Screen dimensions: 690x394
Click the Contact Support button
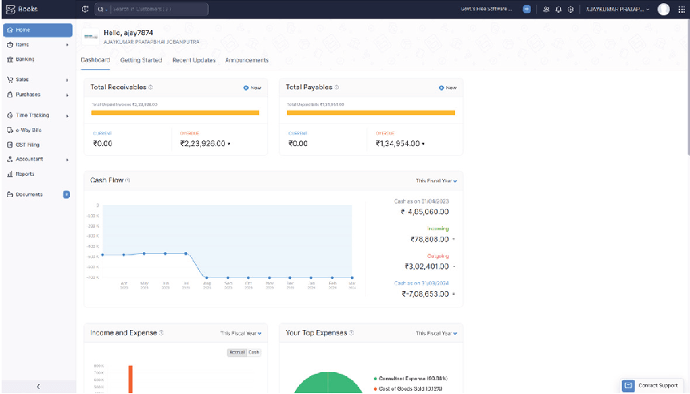coord(651,385)
